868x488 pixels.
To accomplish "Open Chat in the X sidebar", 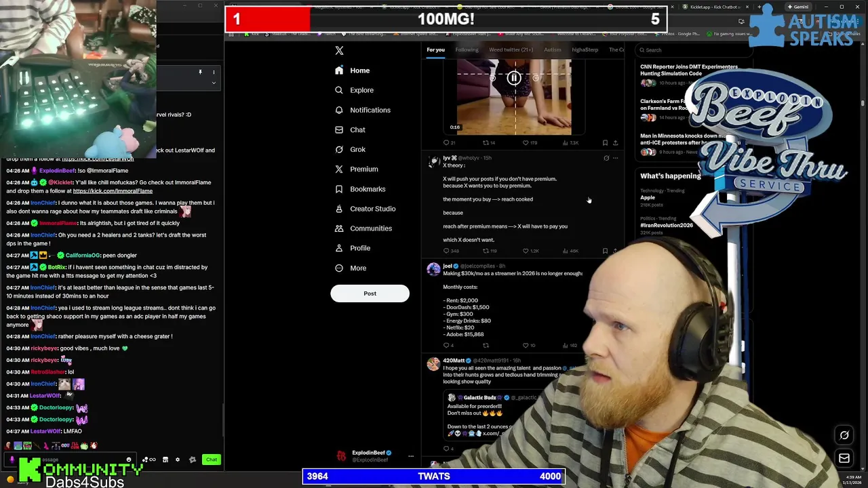I will tap(350, 129).
